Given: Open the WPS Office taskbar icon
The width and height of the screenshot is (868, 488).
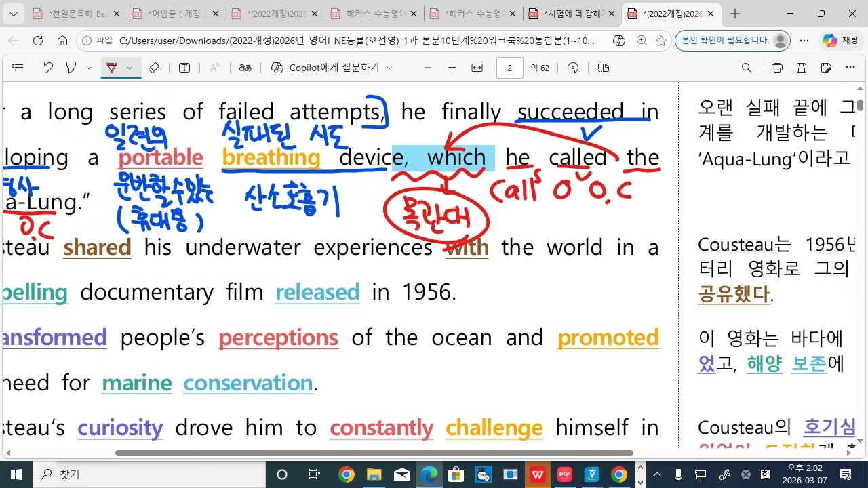Looking at the screenshot, I should [x=538, y=474].
